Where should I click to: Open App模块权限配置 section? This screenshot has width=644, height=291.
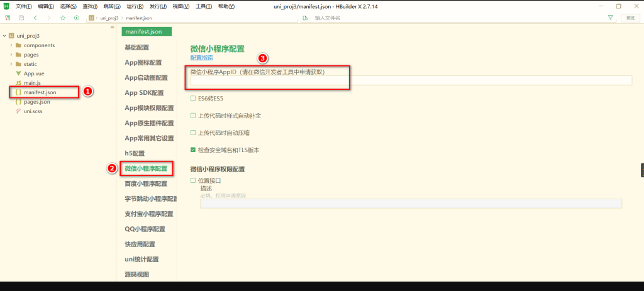coord(149,108)
